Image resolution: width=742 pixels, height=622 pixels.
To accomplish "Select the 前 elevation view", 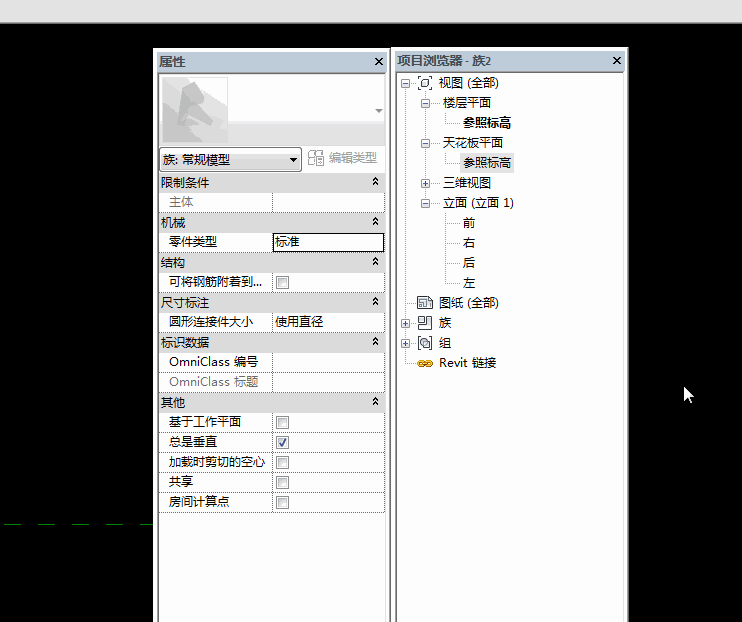I will tap(469, 223).
